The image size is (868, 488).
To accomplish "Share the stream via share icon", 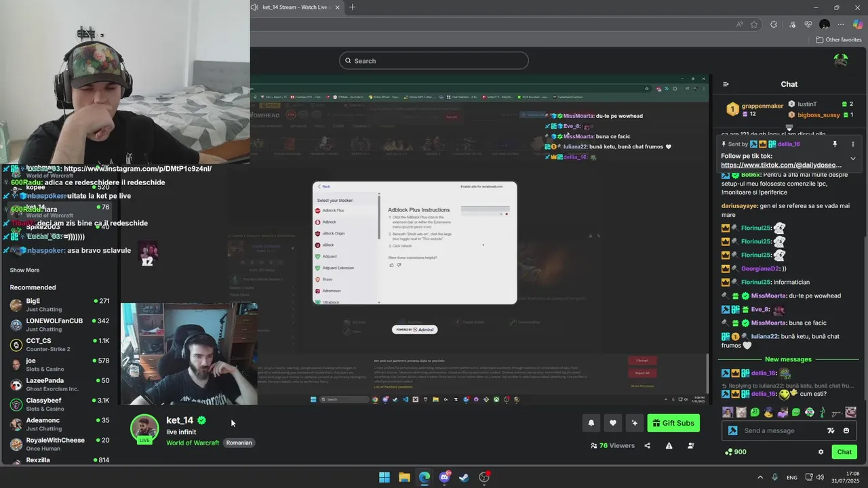I will point(648,445).
